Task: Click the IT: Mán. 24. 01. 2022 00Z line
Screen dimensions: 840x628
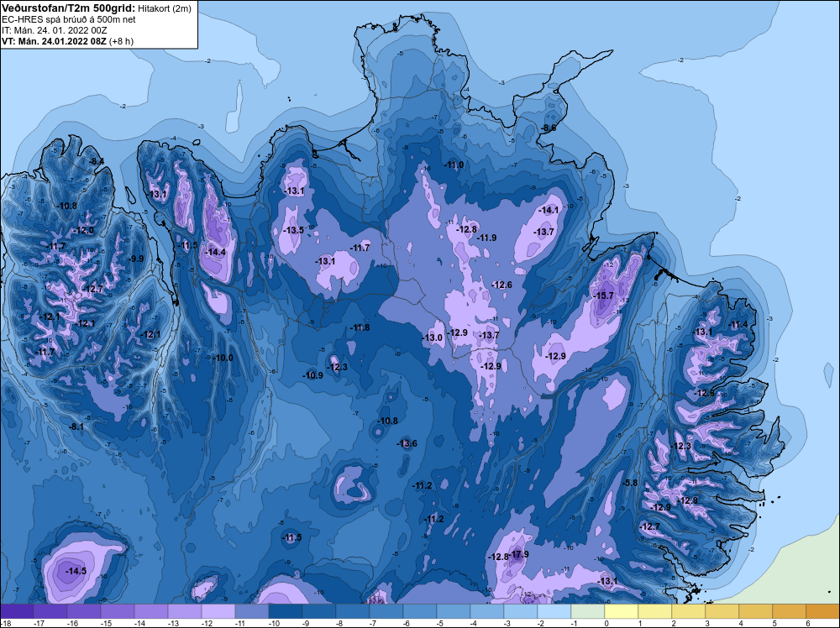Action: point(55,30)
